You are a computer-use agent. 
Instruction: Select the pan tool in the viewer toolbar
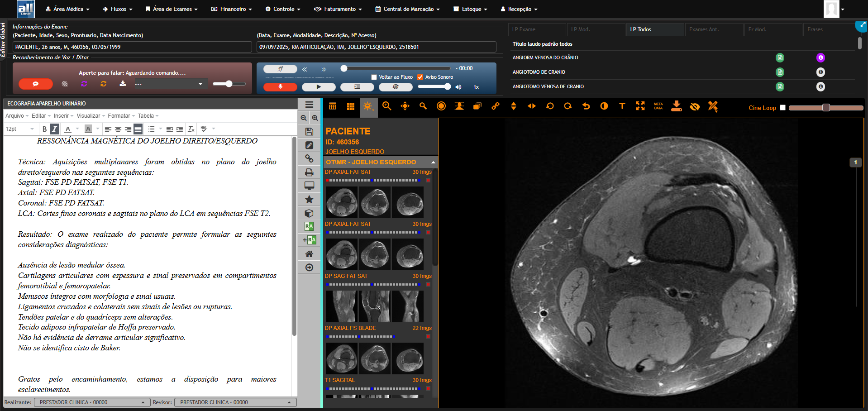click(405, 107)
